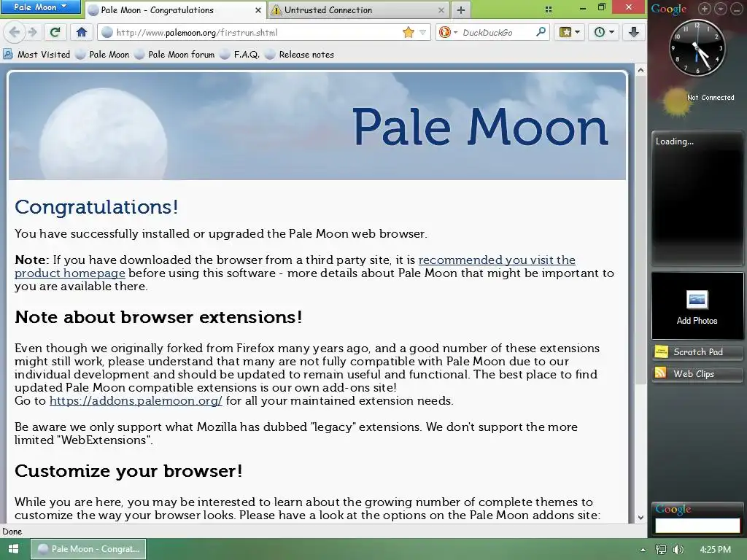Click the sidebar clock gadget
This screenshot has height=560, width=747.
pos(697,47)
